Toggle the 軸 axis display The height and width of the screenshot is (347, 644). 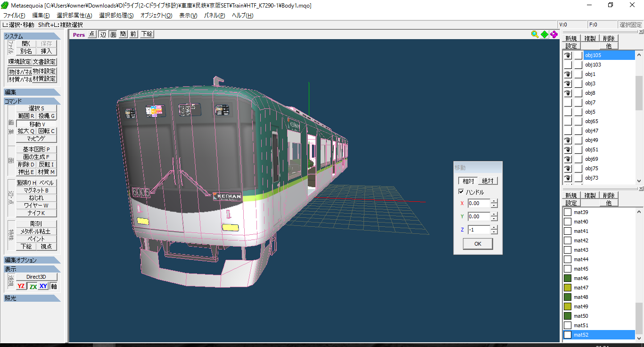tap(54, 286)
